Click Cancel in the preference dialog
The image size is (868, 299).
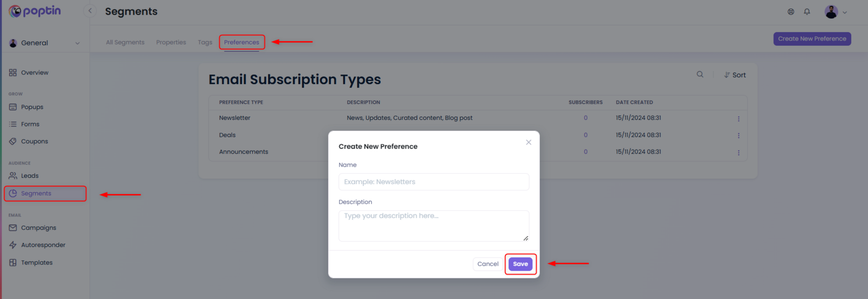pos(488,264)
